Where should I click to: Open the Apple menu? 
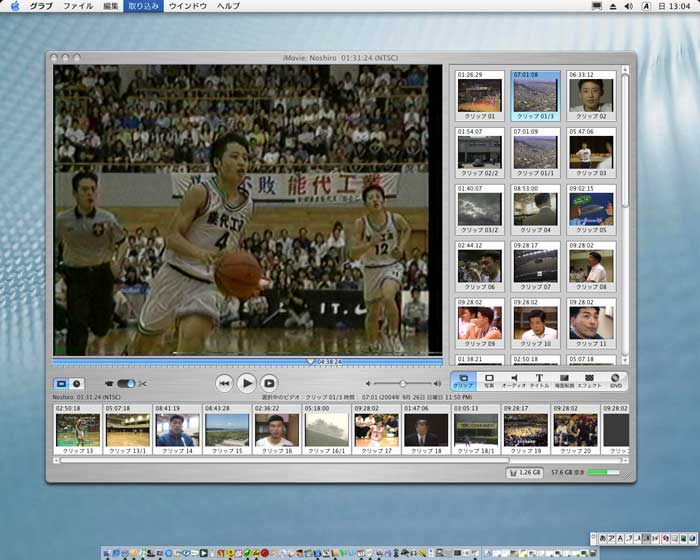coord(15,6)
